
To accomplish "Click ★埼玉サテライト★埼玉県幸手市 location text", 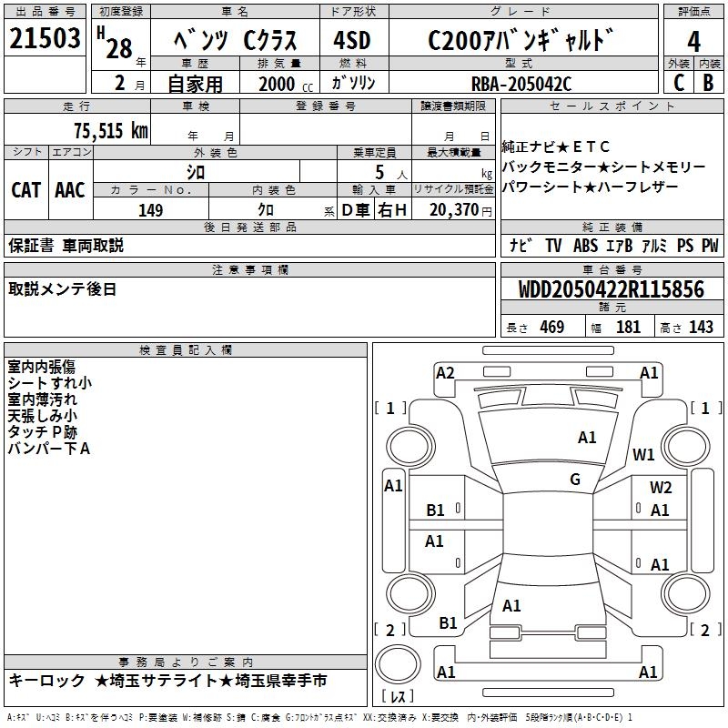I will (211, 681).
